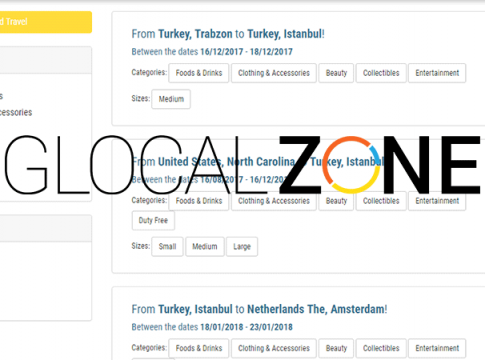Choose Beauty category in first listing
Image resolution: width=485 pixels, height=360 pixels.
336,73
